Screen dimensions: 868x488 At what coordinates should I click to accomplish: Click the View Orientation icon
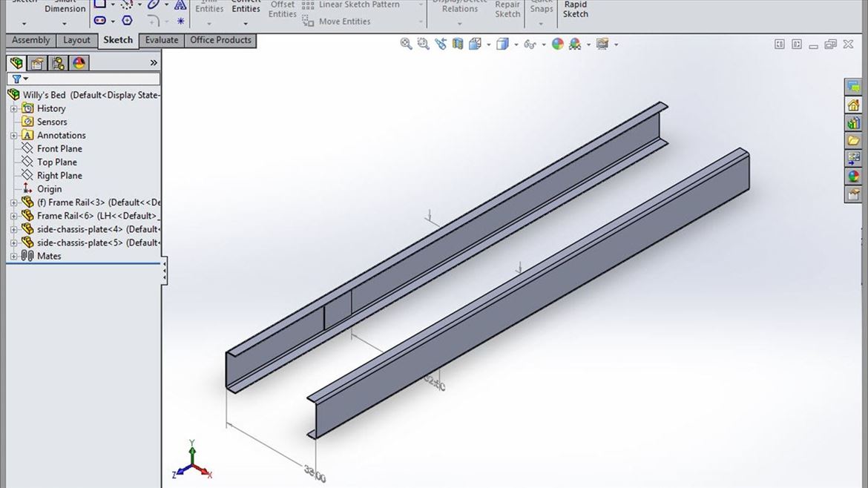pos(475,44)
